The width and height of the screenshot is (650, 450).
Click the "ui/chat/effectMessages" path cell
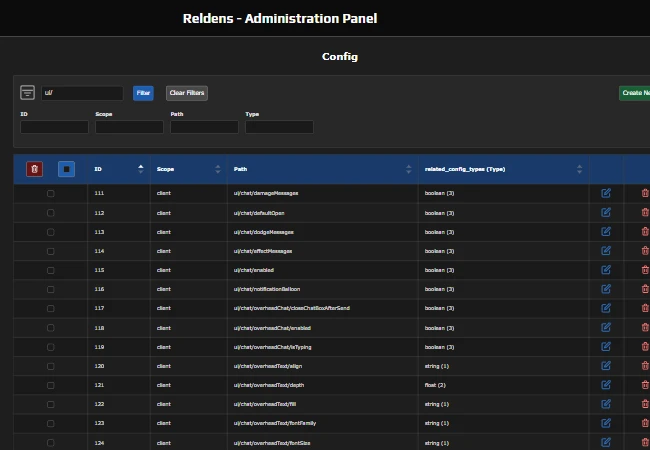(x=263, y=251)
